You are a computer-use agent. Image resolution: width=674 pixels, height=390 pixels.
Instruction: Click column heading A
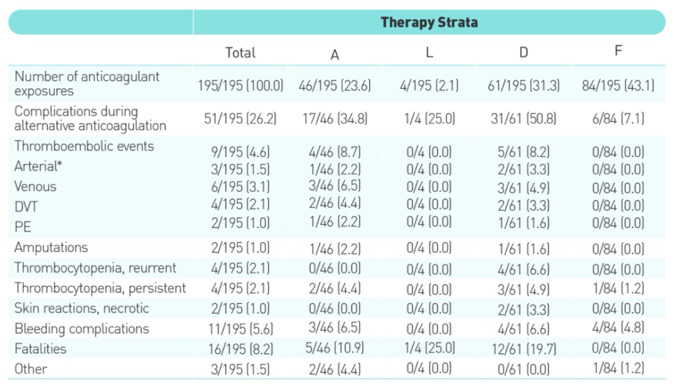click(335, 55)
